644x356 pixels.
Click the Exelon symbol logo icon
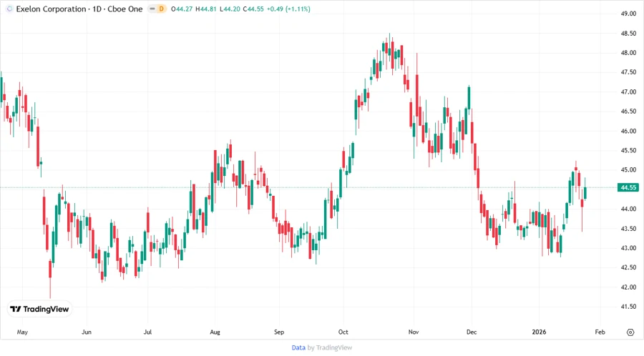point(9,9)
